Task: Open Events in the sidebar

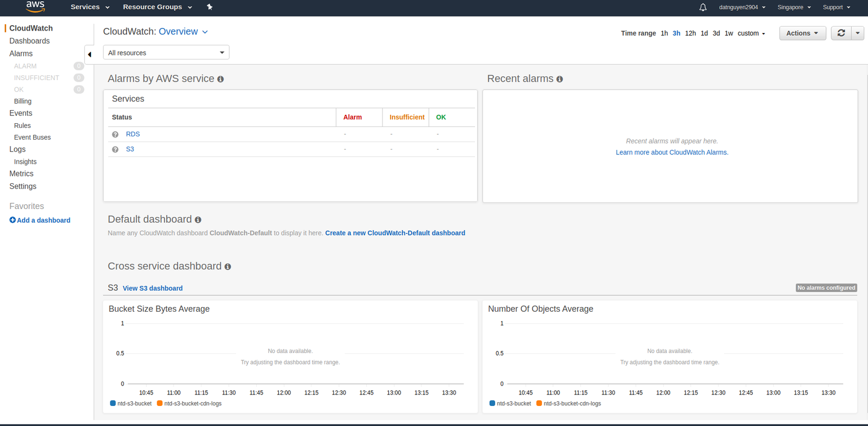Action: click(21, 113)
